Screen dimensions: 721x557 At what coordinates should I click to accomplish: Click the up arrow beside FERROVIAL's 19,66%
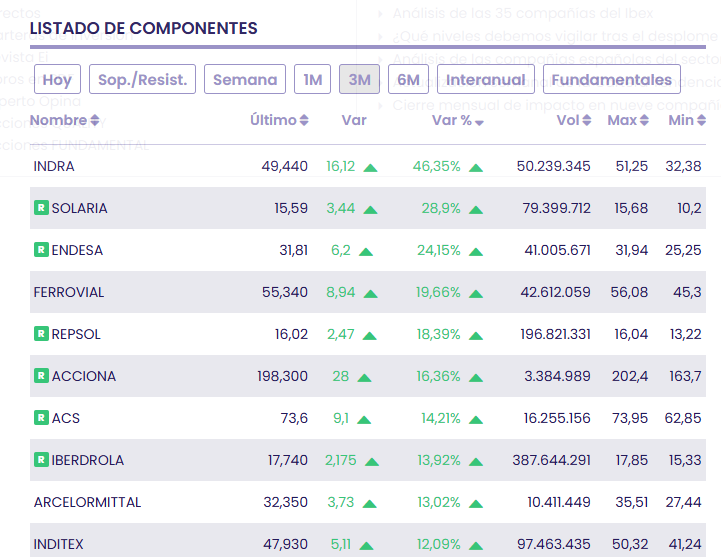coord(476,293)
